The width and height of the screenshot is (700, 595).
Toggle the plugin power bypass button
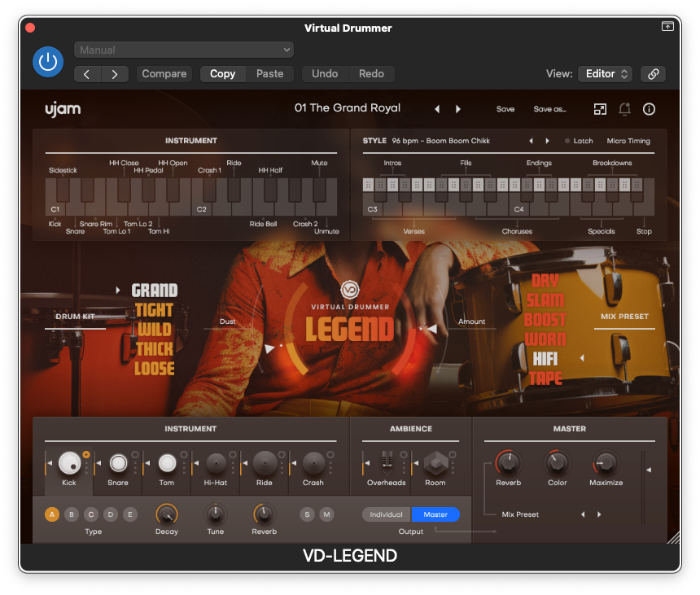pyautogui.click(x=48, y=62)
